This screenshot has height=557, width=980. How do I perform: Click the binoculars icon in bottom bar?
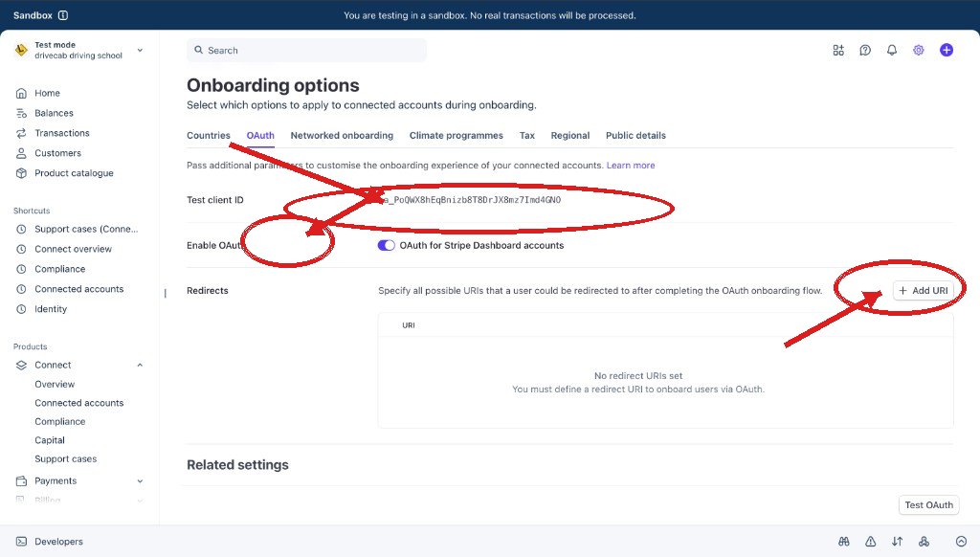click(x=844, y=542)
